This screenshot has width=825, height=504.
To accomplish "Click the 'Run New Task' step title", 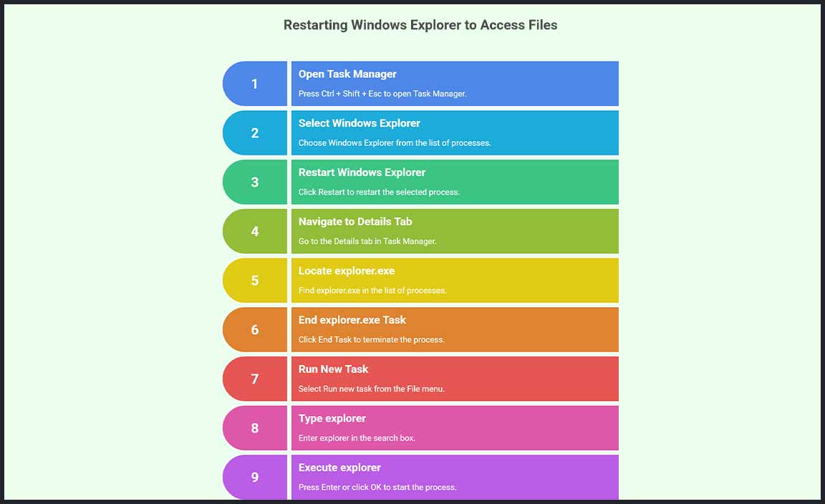I will (333, 369).
